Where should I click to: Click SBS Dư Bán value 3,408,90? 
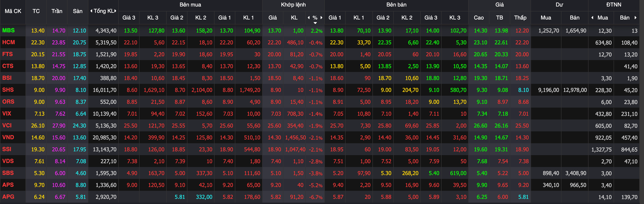pyautogui.click(x=576, y=174)
